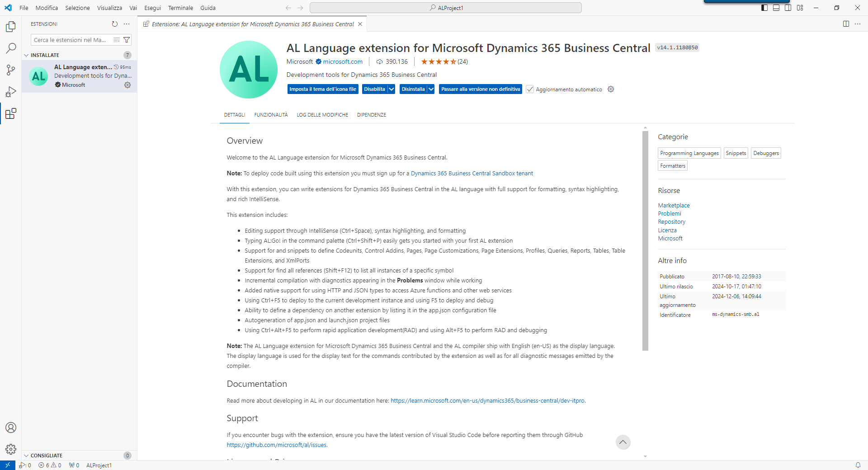Open the microsoft.com publisher link
This screenshot has height=470, width=868.
coord(343,61)
